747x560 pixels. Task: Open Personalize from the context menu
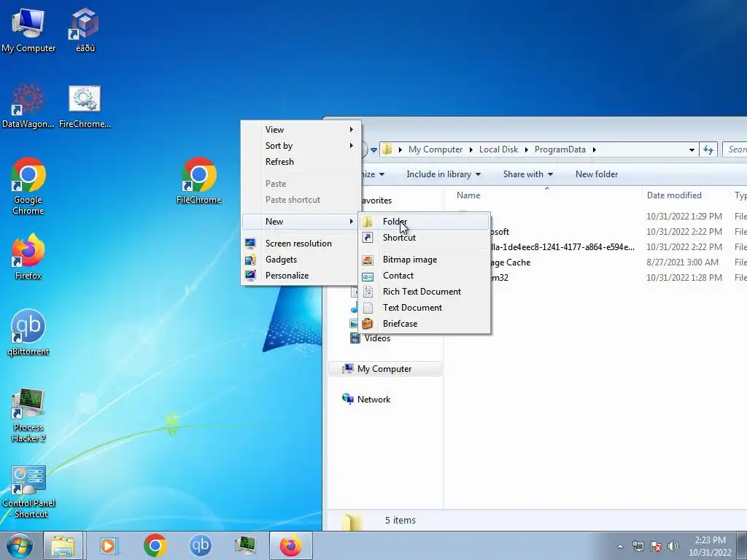coord(301,276)
